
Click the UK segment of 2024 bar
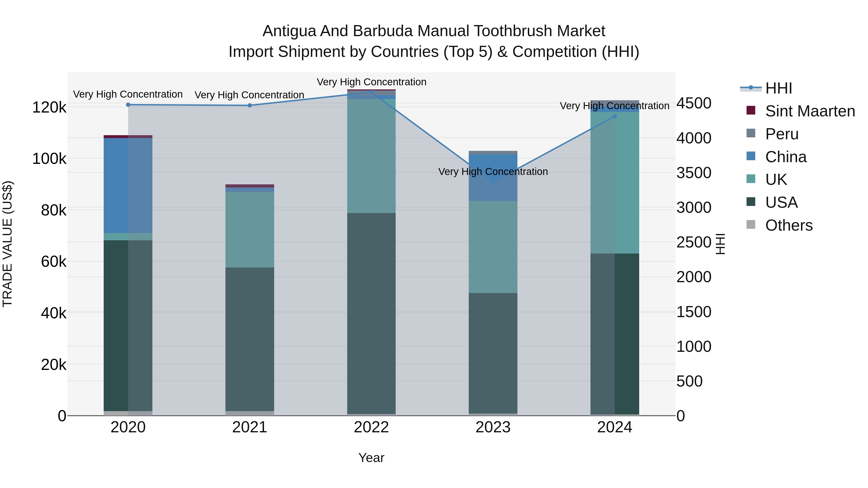[x=615, y=183]
